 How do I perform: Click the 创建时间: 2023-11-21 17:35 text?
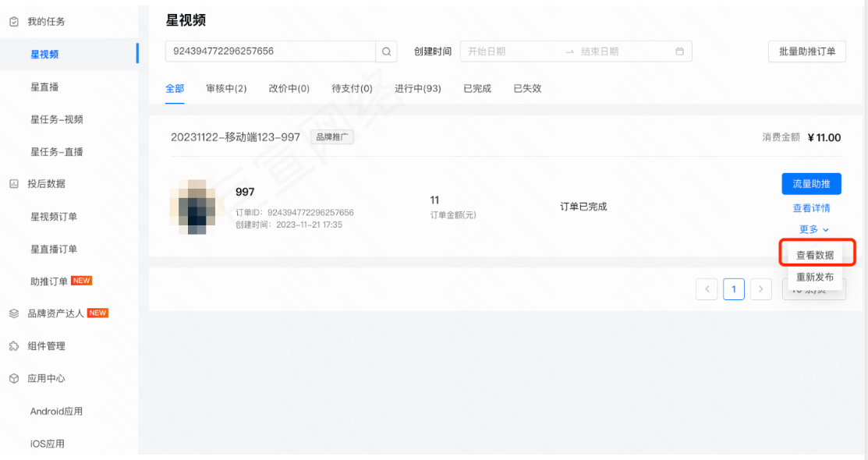point(289,225)
